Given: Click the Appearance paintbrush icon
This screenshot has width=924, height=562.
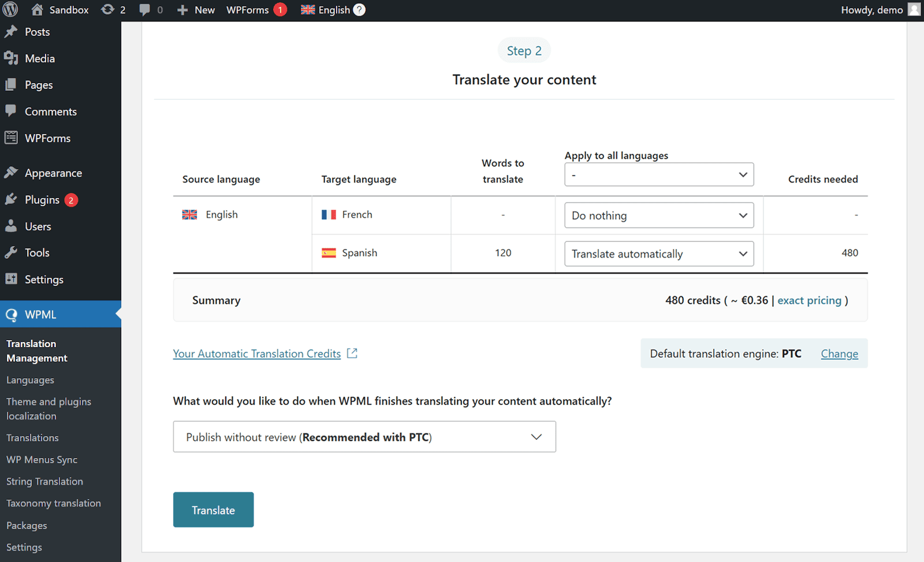Looking at the screenshot, I should pos(12,172).
